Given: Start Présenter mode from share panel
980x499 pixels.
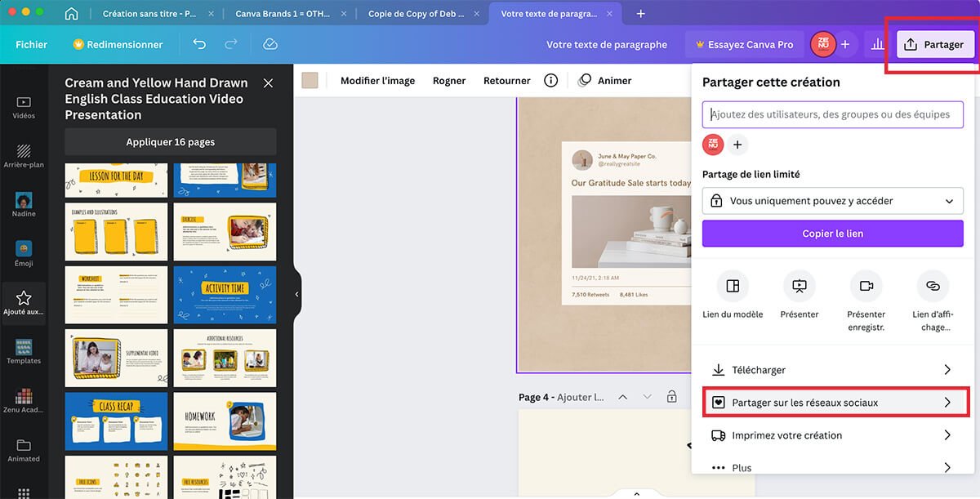Looking at the screenshot, I should [800, 287].
